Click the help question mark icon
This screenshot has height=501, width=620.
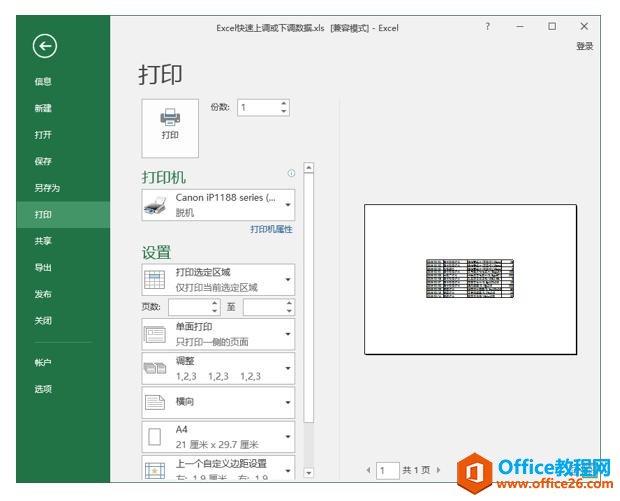488,26
